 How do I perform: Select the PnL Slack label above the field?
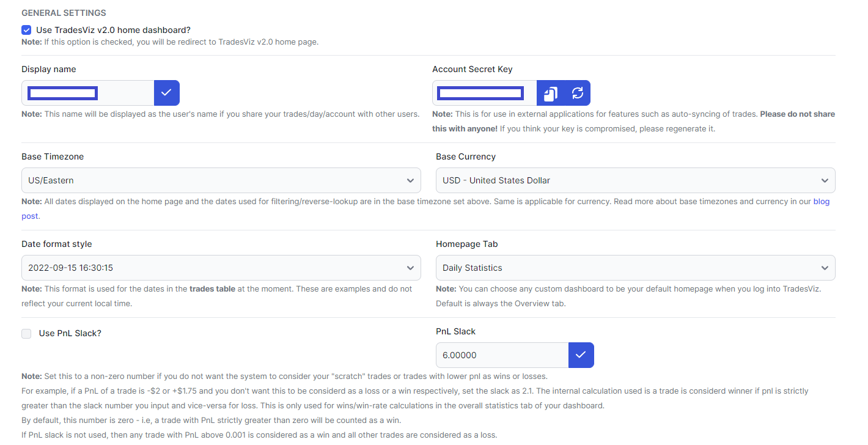click(455, 331)
